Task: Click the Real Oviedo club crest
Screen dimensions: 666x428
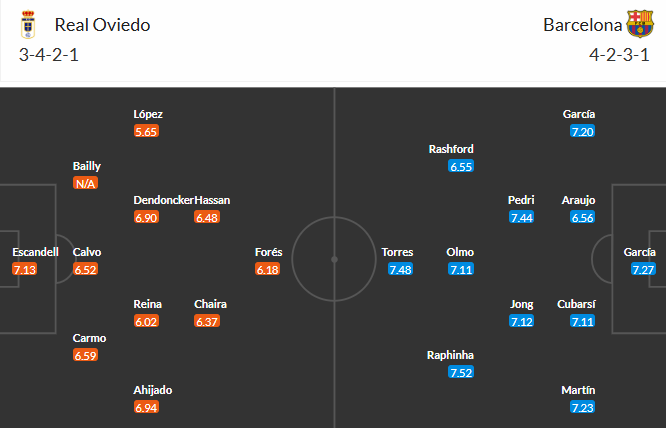Action: click(x=29, y=25)
